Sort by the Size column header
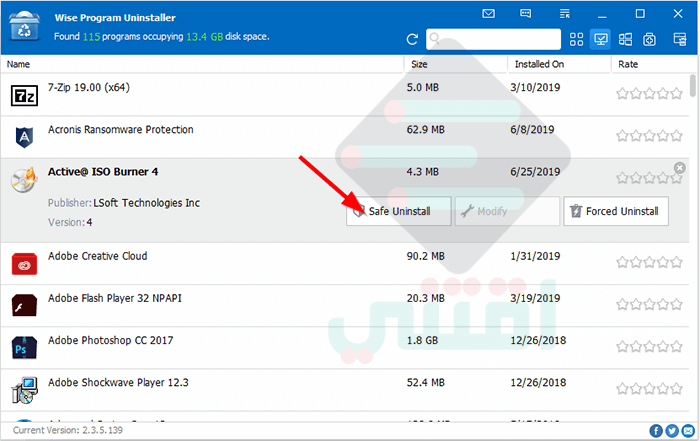Image resolution: width=700 pixels, height=441 pixels. (x=456, y=64)
